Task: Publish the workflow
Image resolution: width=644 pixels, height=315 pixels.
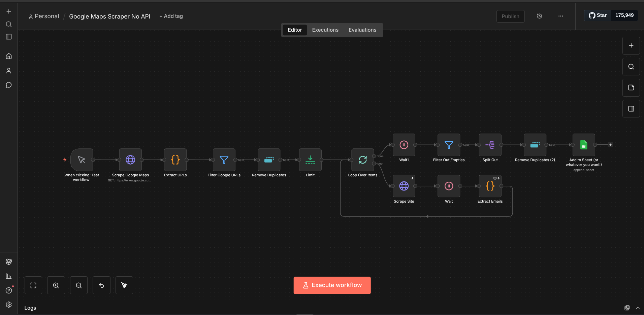Action: click(x=510, y=16)
